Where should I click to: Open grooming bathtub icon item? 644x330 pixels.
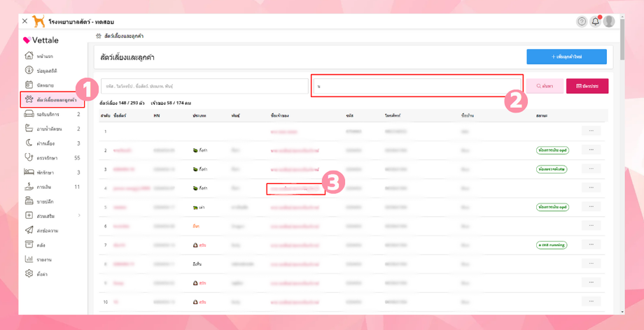(29, 129)
